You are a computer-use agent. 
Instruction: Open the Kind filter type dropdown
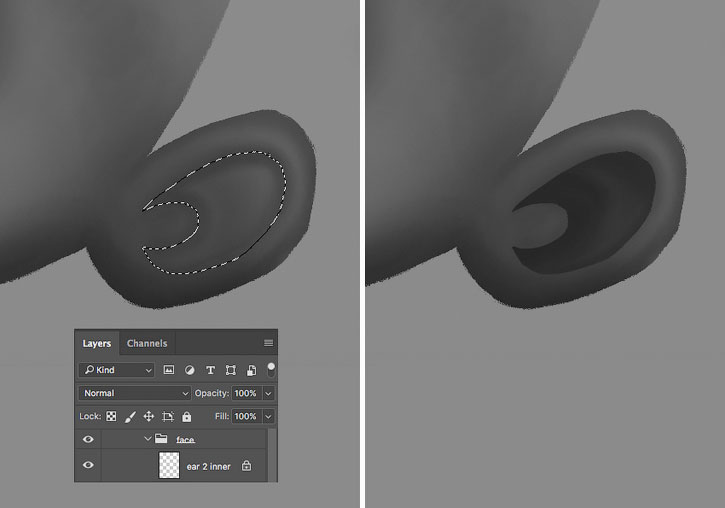pyautogui.click(x=117, y=370)
